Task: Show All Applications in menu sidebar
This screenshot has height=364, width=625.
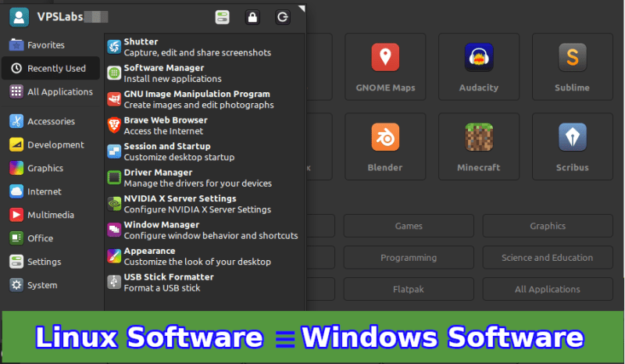Action: [x=51, y=91]
